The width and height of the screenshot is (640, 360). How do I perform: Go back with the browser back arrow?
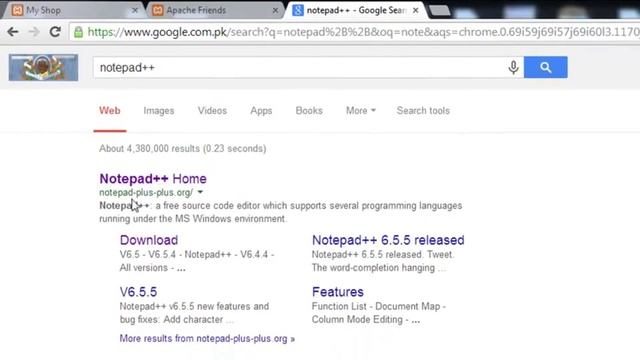coord(13,32)
